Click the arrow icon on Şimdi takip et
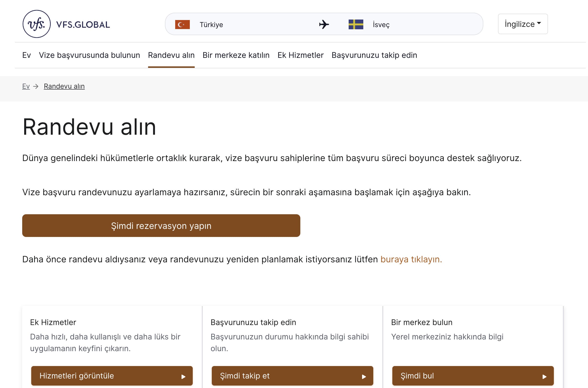The image size is (588, 388). coord(364,376)
